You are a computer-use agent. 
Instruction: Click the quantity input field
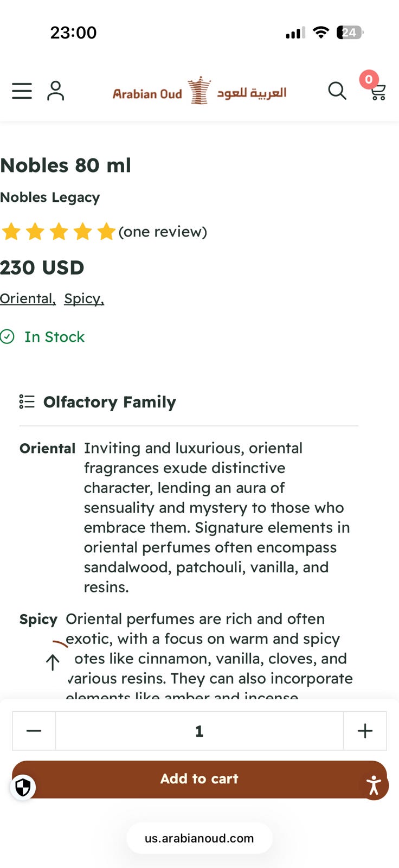coord(199,731)
